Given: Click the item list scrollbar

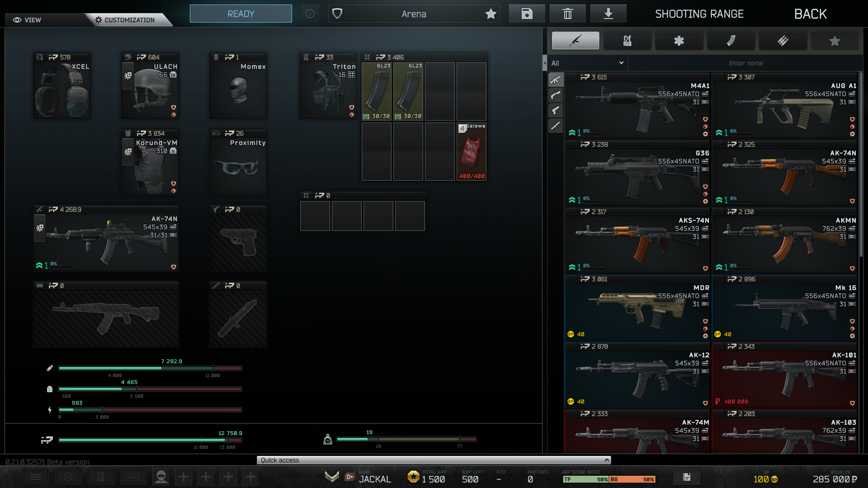Looking at the screenshot, I should pos(861,165).
